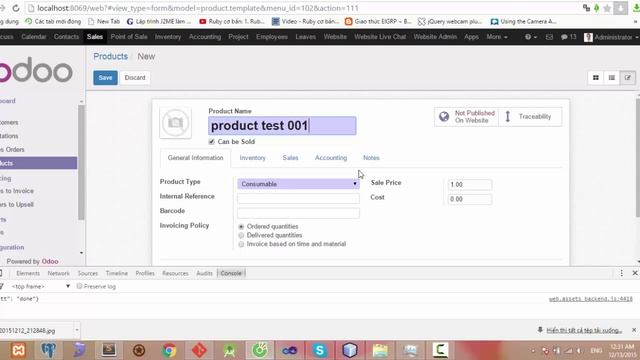640x360 pixels.
Task: Select the DevTools Elements tab
Action: click(28, 273)
